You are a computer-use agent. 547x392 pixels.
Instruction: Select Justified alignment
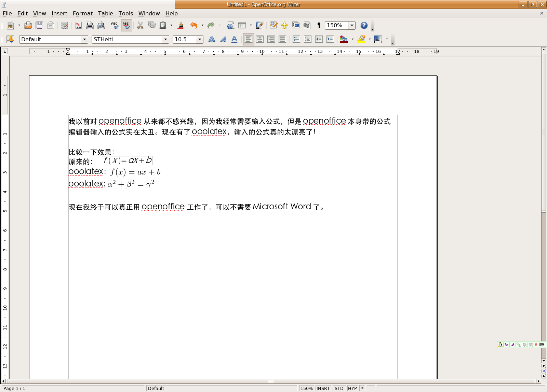[x=282, y=39]
